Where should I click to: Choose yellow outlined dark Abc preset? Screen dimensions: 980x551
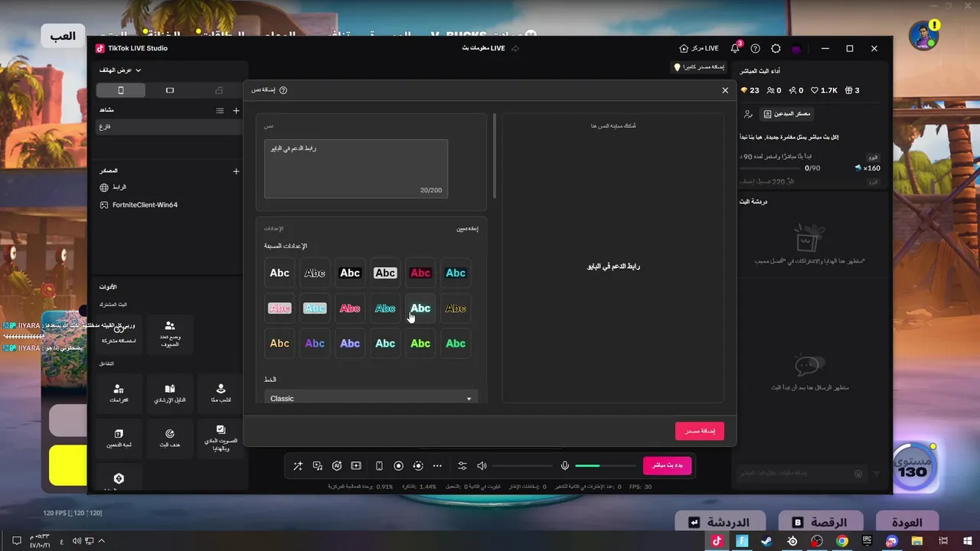click(x=456, y=308)
